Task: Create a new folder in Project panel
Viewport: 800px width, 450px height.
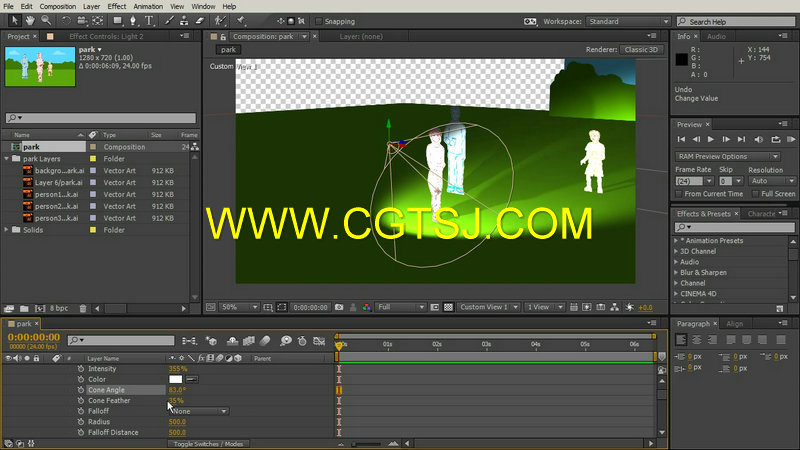Action: tap(24, 309)
